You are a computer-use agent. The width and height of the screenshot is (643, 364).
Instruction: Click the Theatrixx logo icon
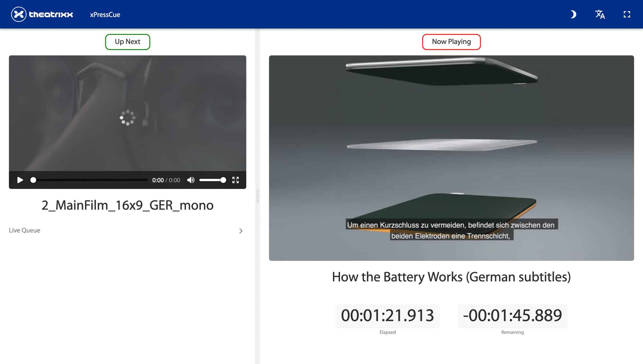click(x=19, y=14)
